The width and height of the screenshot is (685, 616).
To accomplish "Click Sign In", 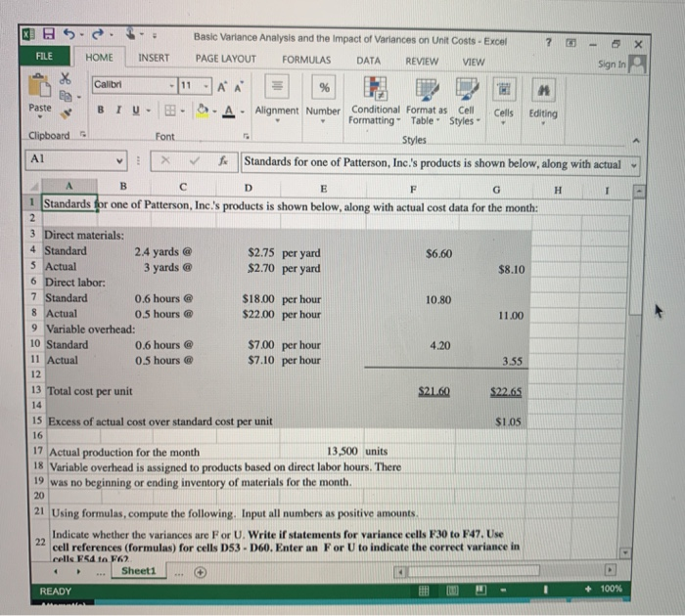I will (612, 65).
